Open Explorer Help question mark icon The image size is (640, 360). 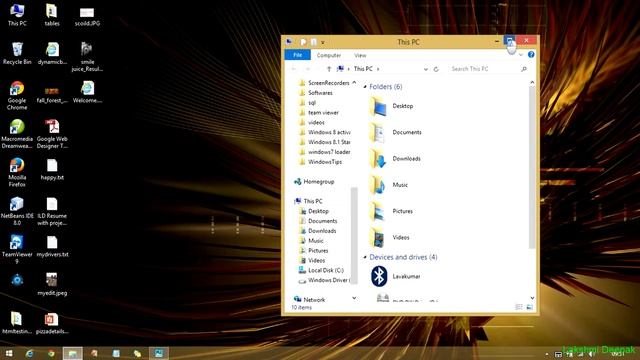(x=531, y=54)
